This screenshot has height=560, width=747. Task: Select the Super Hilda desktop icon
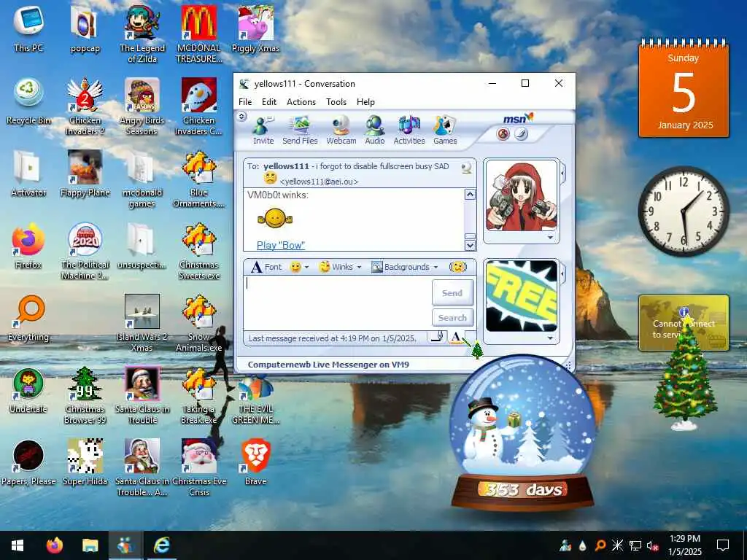click(x=85, y=462)
